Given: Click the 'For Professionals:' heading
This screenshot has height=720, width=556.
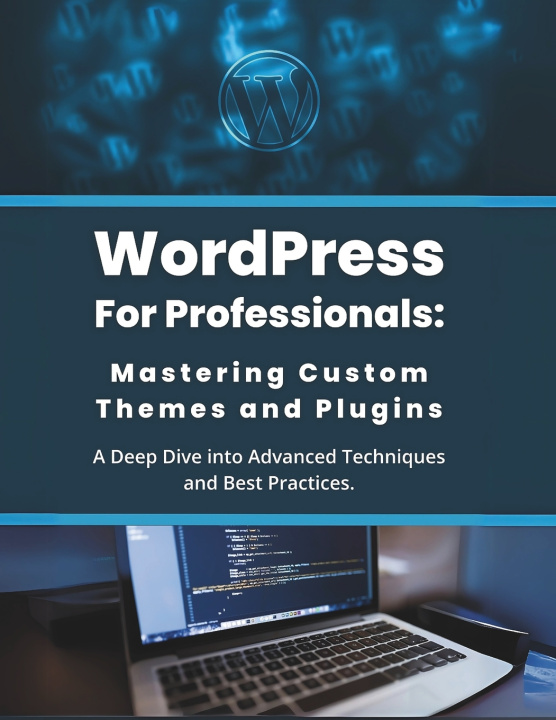Looking at the screenshot, I should point(270,314).
